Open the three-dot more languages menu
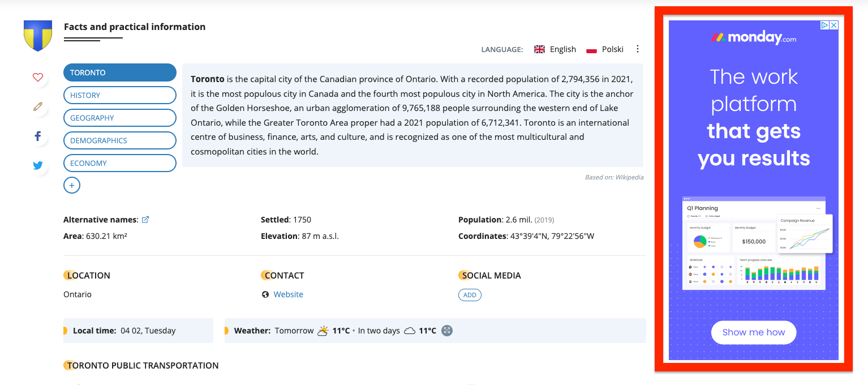868x385 pixels. pyautogui.click(x=638, y=49)
